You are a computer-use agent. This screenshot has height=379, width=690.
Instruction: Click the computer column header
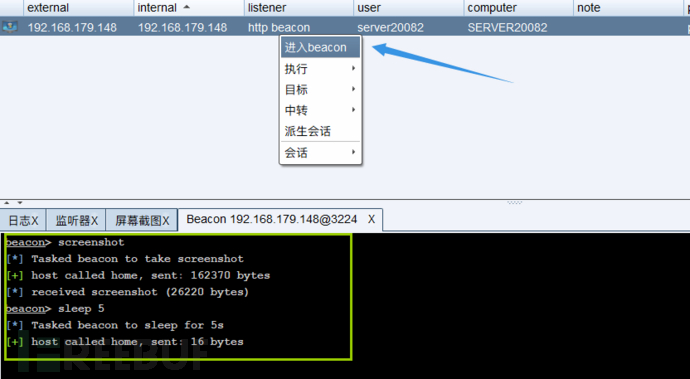[519, 8]
